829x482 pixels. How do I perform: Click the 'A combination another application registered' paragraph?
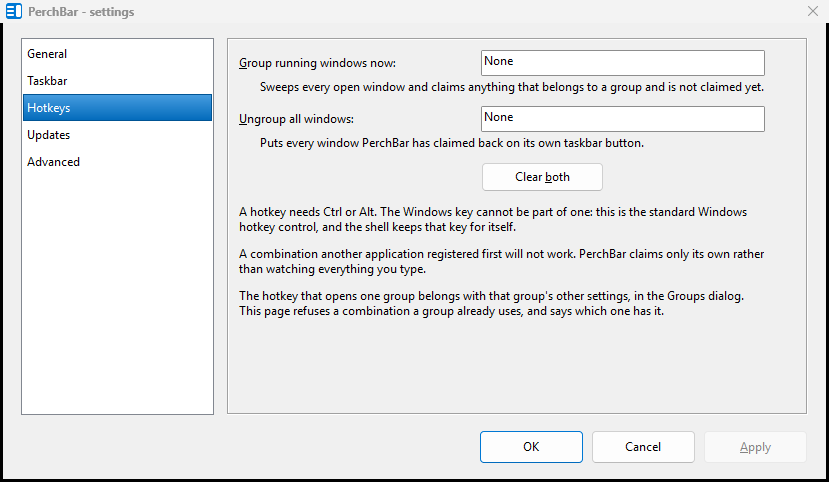pyautogui.click(x=501, y=262)
